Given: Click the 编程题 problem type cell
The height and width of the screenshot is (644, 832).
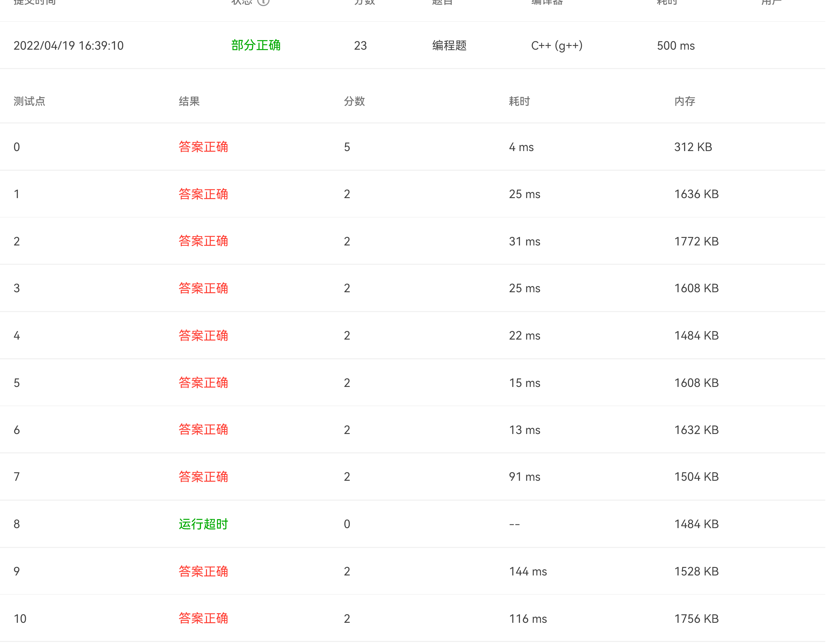Looking at the screenshot, I should coord(449,46).
